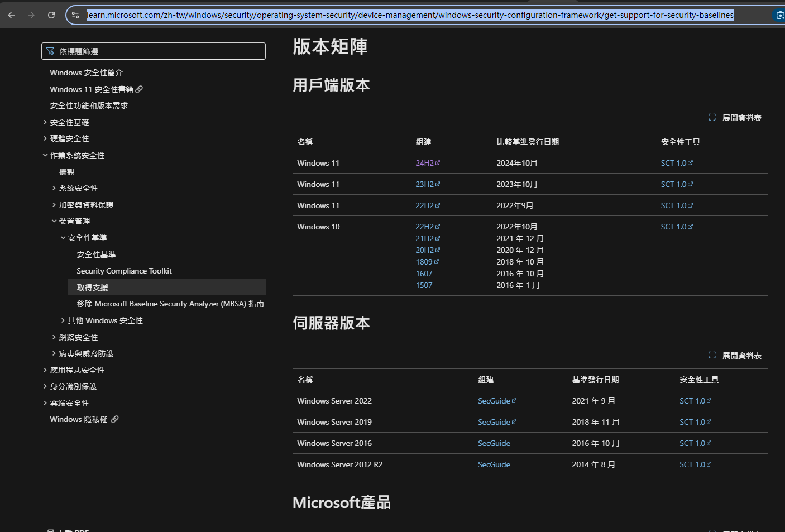Click the Windows 10 name cell
Image resolution: width=785 pixels, height=532 pixels.
(318, 227)
